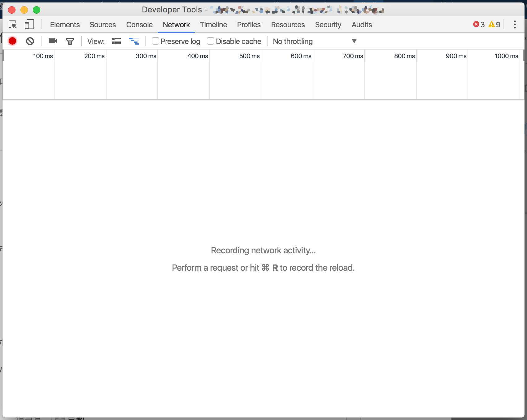Screen dimensions: 527x420
Task: Select the inspect element cursor icon
Action: [13, 24]
